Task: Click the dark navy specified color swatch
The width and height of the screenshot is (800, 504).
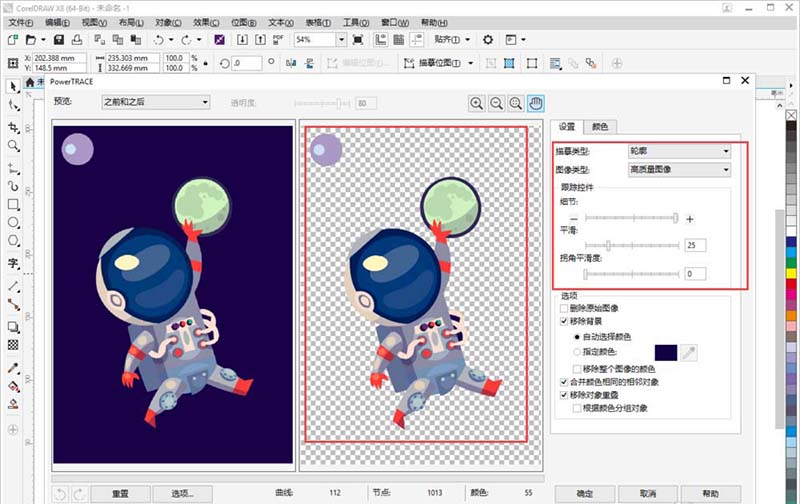Action: point(665,352)
